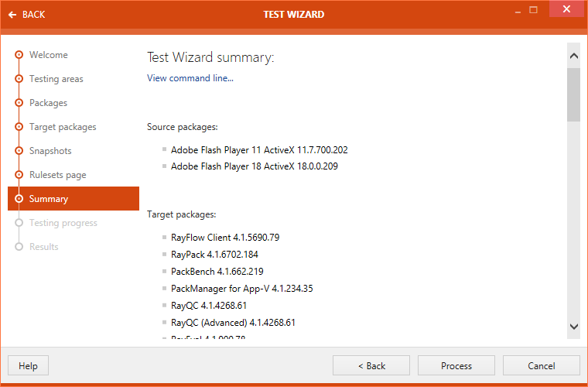Start testing with the Process button
The height and width of the screenshot is (387, 588).
click(x=456, y=365)
